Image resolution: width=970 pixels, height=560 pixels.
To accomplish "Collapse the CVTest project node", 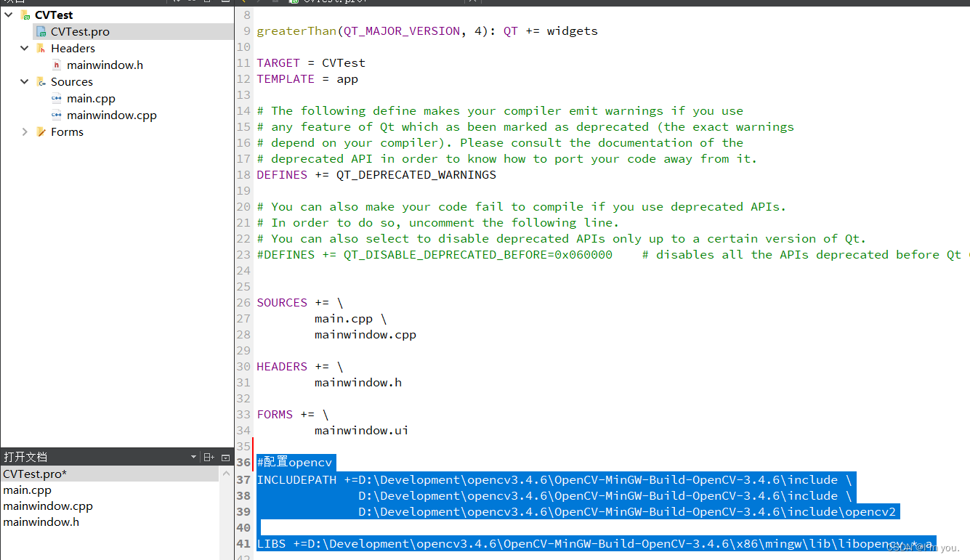I will 9,15.
